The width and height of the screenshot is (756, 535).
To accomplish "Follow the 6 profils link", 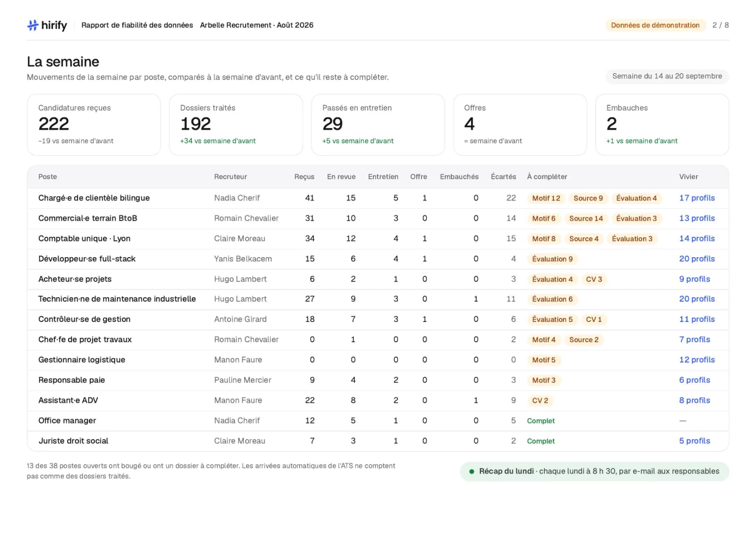I will [x=695, y=380].
